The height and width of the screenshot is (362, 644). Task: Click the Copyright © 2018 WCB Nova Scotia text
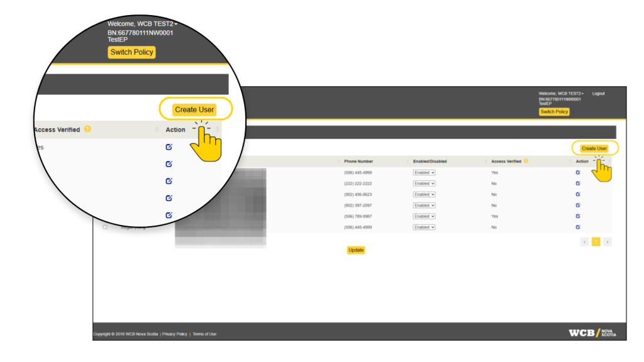tap(126, 334)
